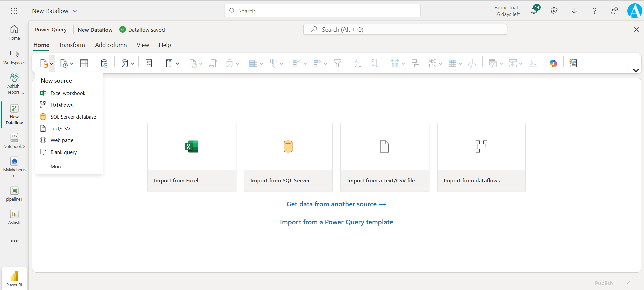
Task: Open the Power BI experience switcher
Action: point(14,279)
